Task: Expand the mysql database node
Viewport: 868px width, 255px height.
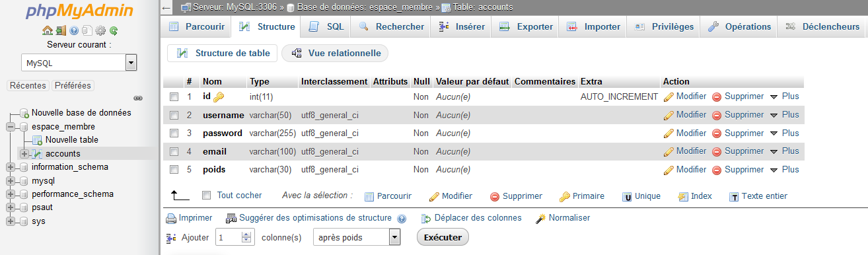Action: pos(10,181)
